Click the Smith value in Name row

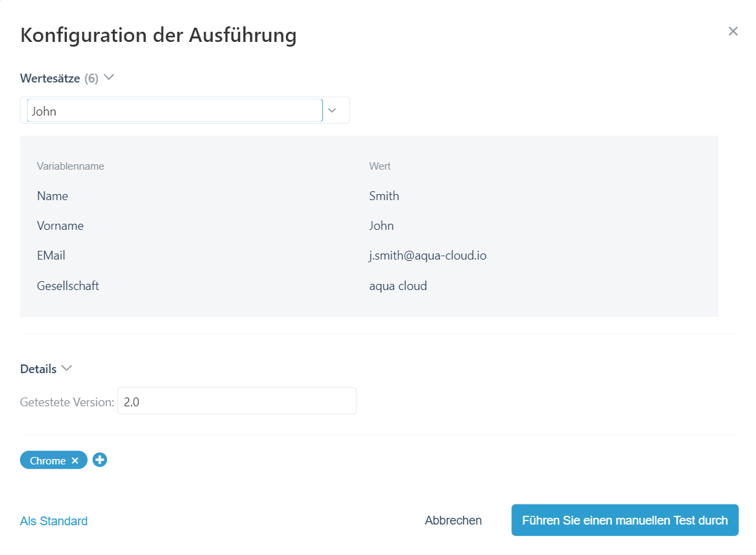[383, 196]
